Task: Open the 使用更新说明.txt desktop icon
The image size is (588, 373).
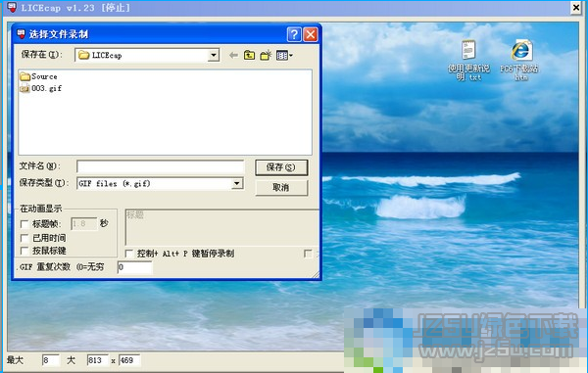Action: click(468, 60)
